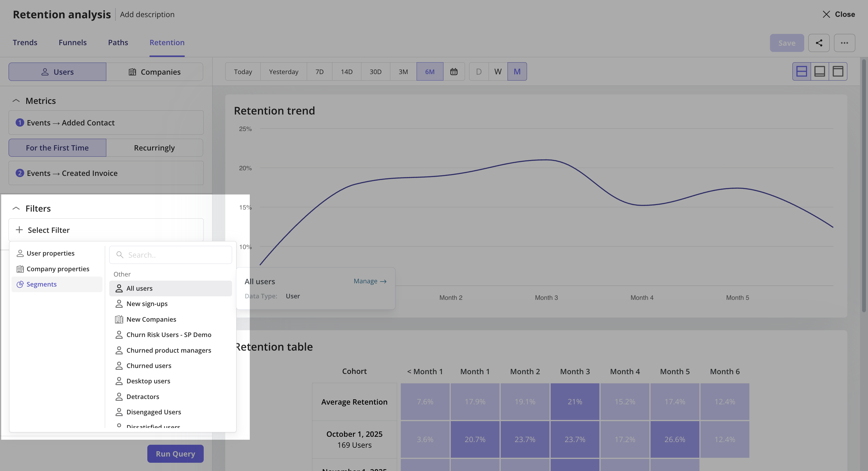This screenshot has width=868, height=471.
Task: Click the share icon button
Action: tap(819, 43)
